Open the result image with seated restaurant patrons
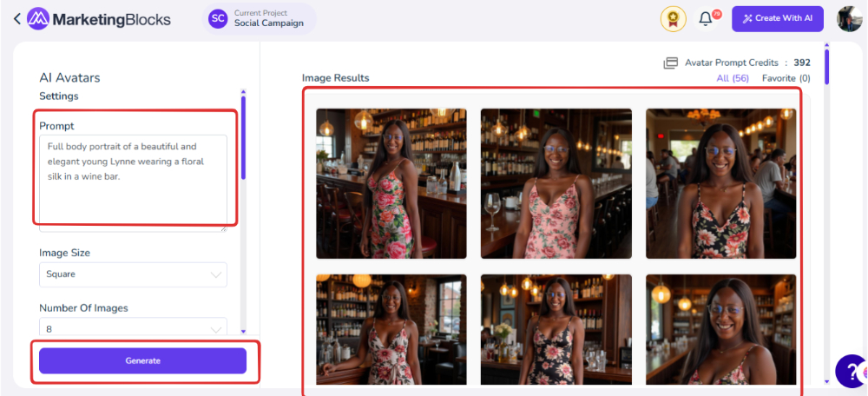The height and width of the screenshot is (396, 868). (720, 183)
